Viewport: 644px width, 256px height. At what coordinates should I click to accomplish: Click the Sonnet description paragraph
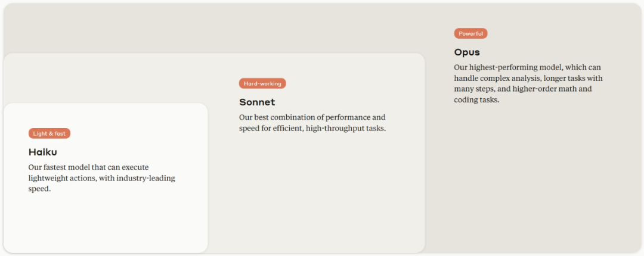[x=312, y=123]
